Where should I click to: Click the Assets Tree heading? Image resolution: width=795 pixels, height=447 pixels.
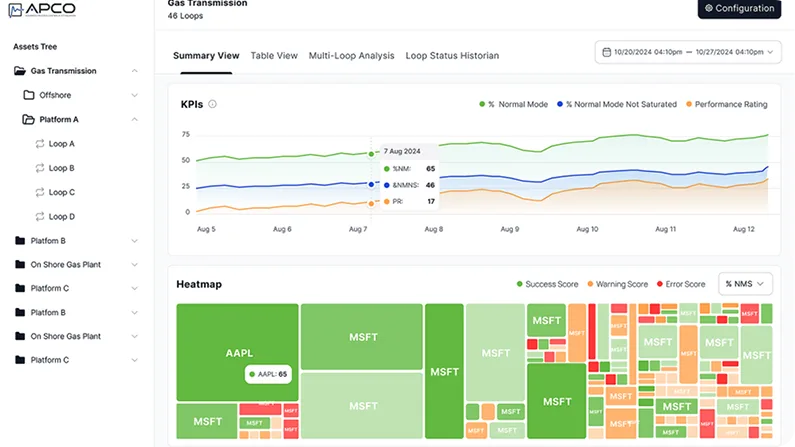coord(35,47)
